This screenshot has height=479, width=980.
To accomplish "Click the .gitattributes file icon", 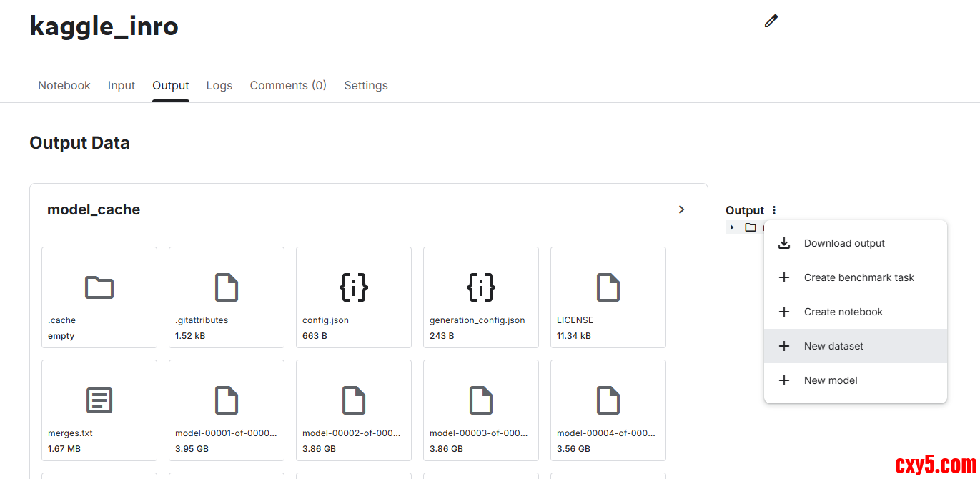I will point(227,287).
